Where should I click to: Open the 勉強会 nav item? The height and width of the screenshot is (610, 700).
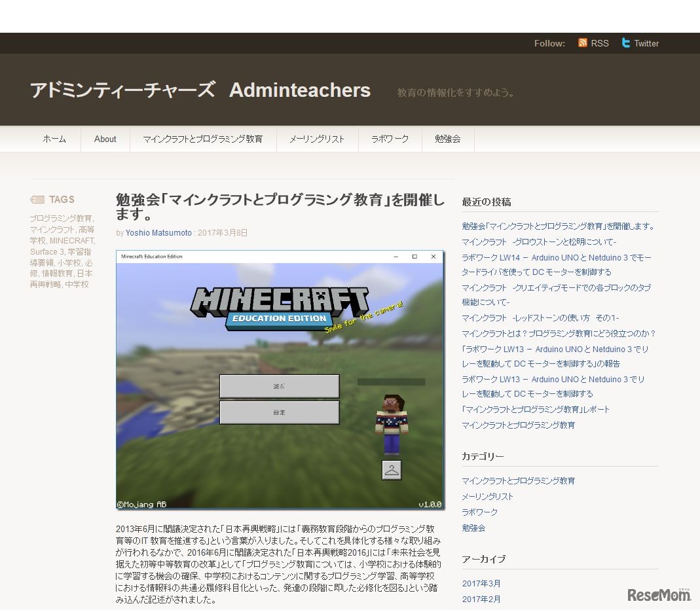click(448, 139)
